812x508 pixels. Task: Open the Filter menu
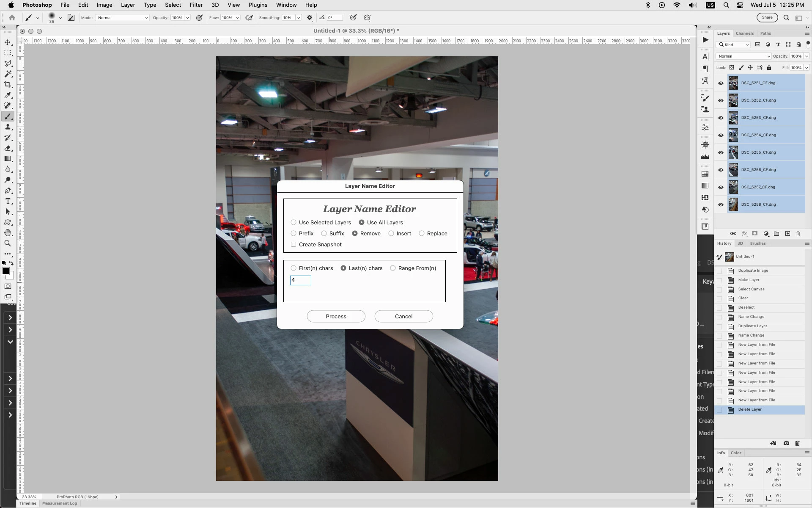point(196,5)
